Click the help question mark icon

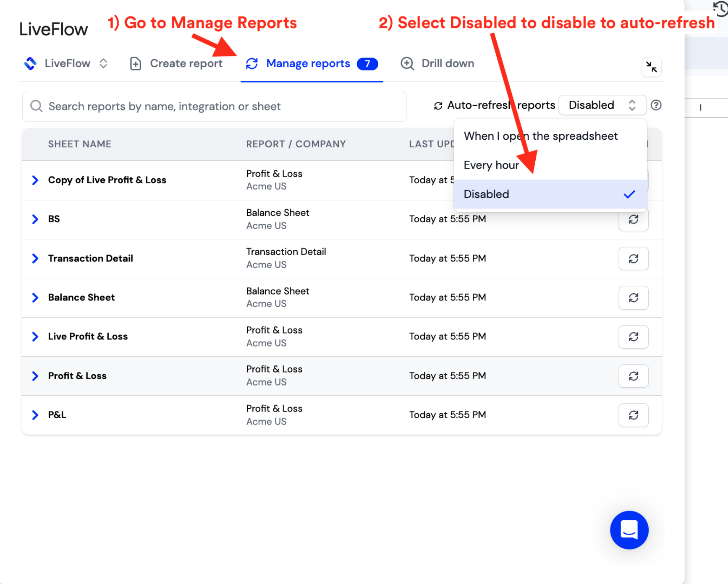click(656, 105)
